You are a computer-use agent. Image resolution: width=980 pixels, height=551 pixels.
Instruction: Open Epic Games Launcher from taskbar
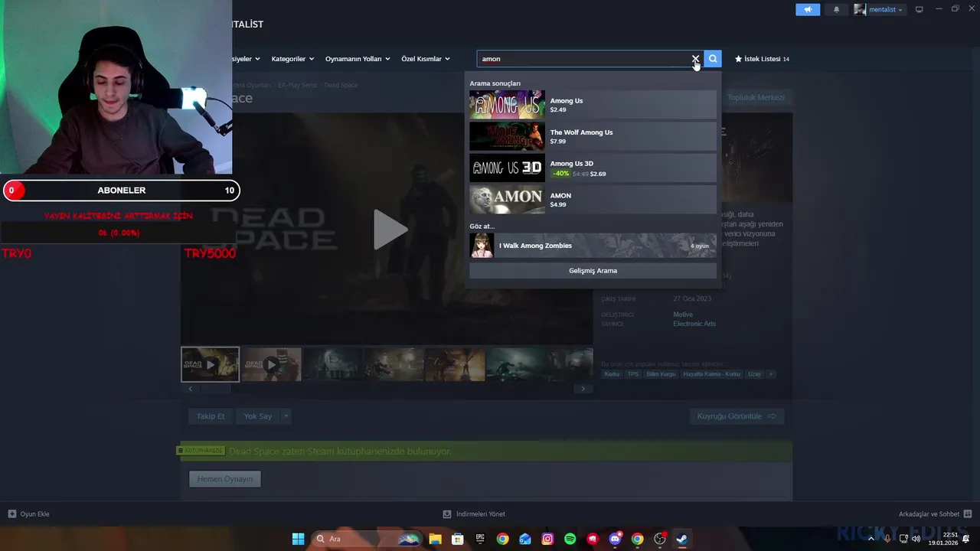coord(480,539)
